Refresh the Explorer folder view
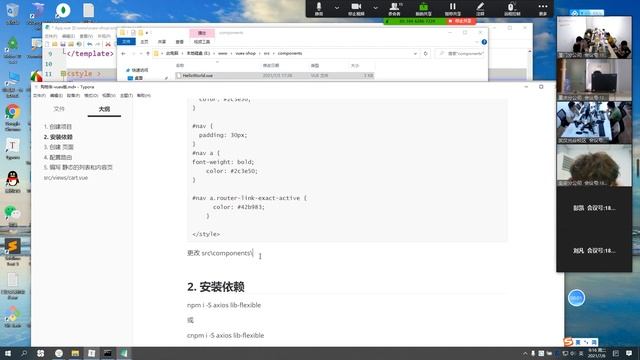The image size is (640, 360). coord(425,53)
